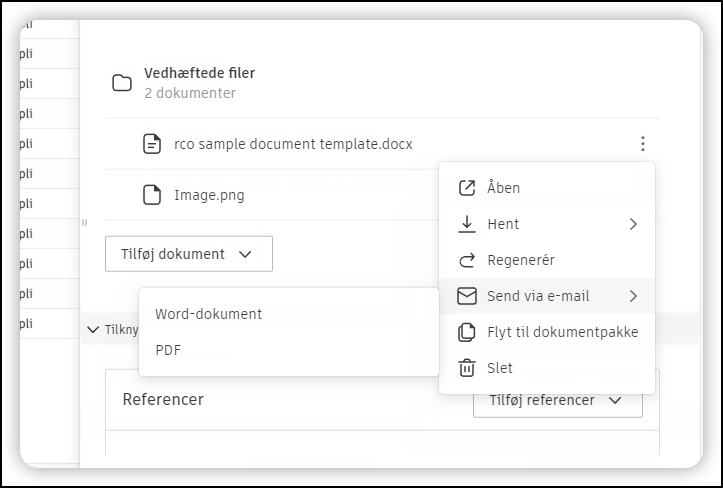This screenshot has height=488, width=723.
Task: Click the Image.png file icon
Action: coord(152,195)
